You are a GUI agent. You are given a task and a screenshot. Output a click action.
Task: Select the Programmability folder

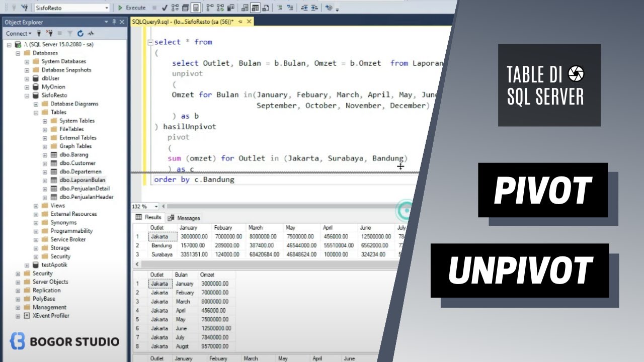[71, 231]
